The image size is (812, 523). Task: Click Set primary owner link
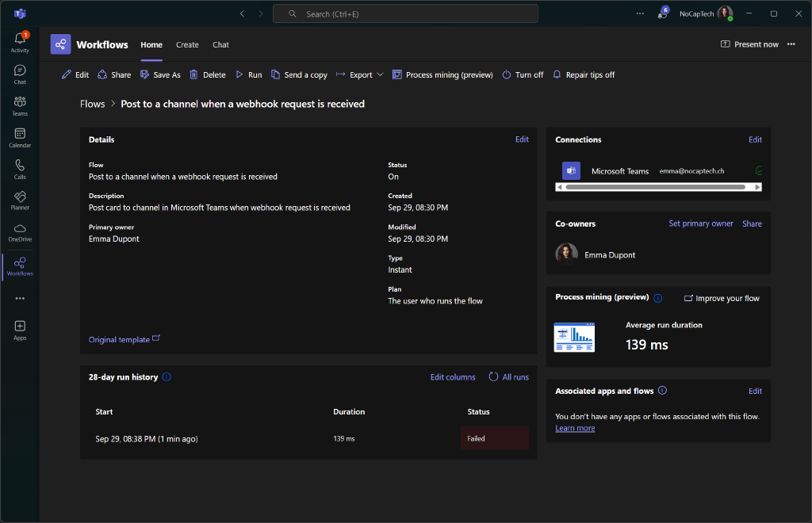701,223
